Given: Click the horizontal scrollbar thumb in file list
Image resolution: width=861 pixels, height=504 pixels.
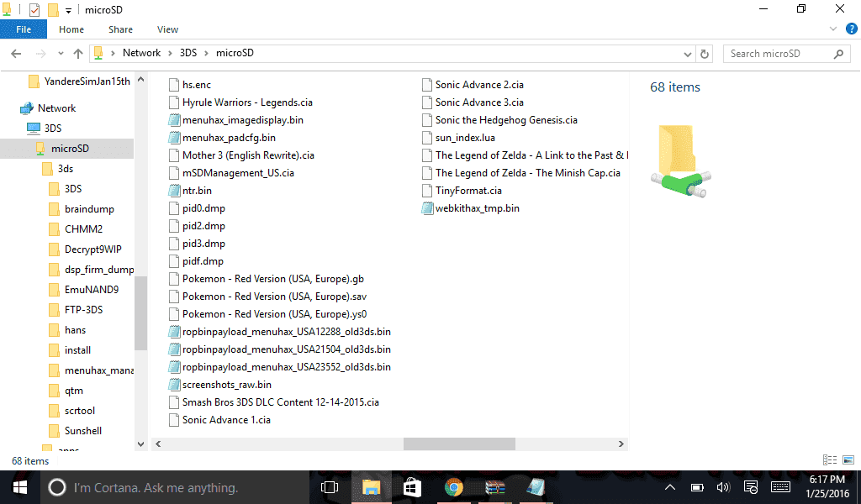Looking at the screenshot, I should (x=459, y=444).
